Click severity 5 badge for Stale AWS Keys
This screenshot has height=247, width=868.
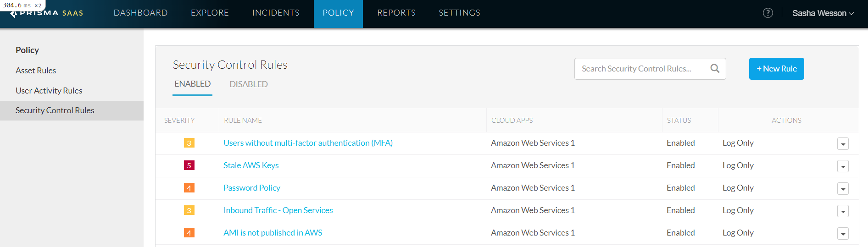pos(189,165)
